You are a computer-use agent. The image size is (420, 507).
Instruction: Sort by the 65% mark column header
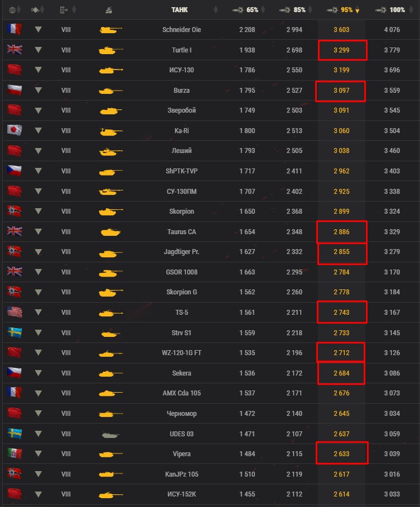coord(246,10)
